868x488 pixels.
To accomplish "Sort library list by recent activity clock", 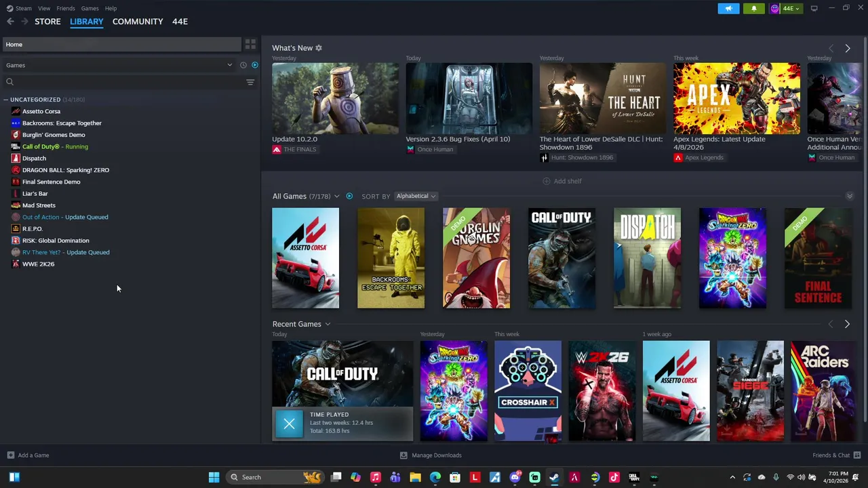I will point(243,65).
